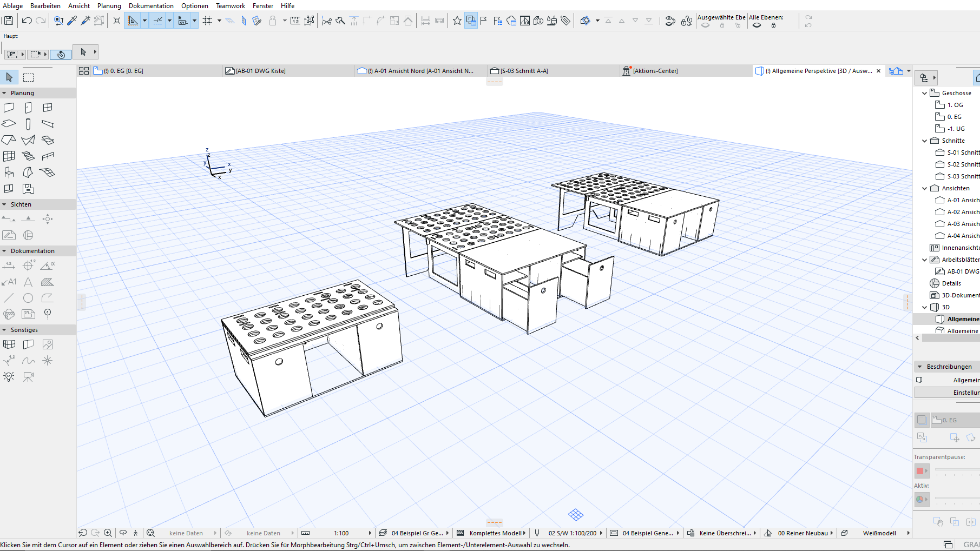Collapse the Schnitte tree node
This screenshot has height=551, width=980.
click(924, 141)
